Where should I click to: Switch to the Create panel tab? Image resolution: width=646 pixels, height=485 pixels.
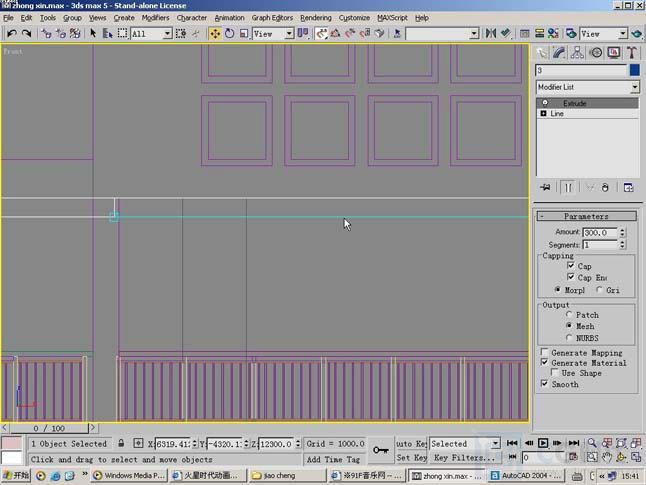tap(542, 53)
